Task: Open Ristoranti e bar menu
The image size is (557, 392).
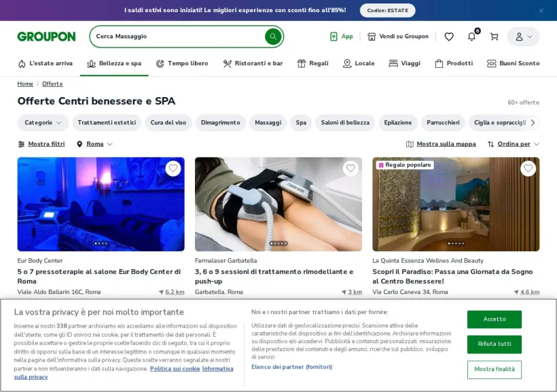Action: tap(253, 64)
